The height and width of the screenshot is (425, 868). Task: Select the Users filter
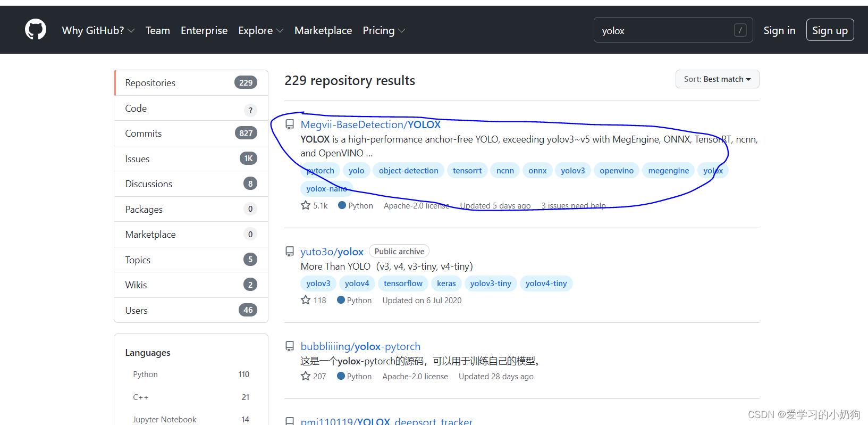pos(191,311)
